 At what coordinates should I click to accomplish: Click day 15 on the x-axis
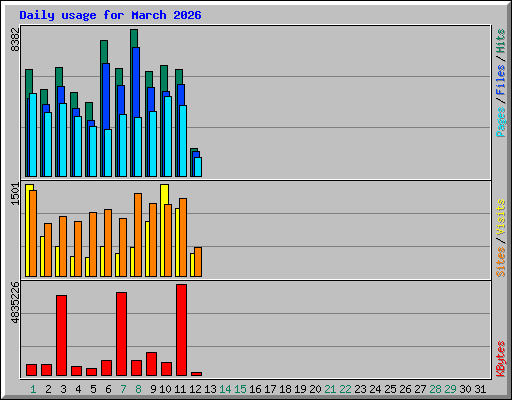tap(240, 389)
